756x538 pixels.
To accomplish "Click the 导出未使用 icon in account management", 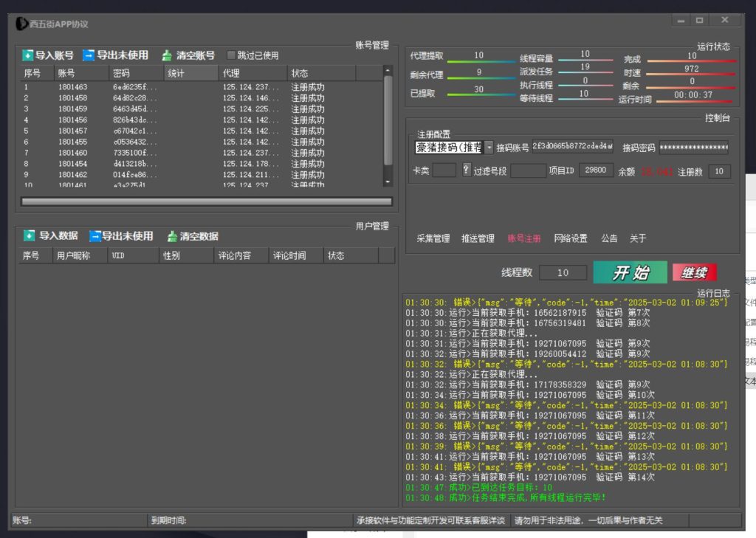I will pyautogui.click(x=89, y=55).
